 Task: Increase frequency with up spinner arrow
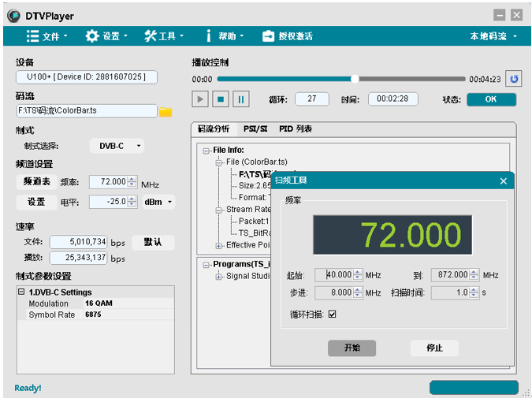[132, 179]
